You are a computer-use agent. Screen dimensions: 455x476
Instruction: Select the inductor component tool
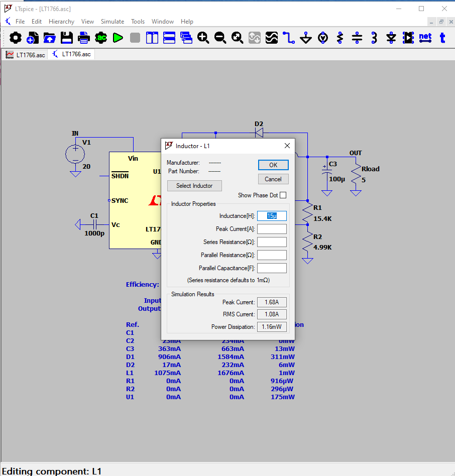pos(374,38)
